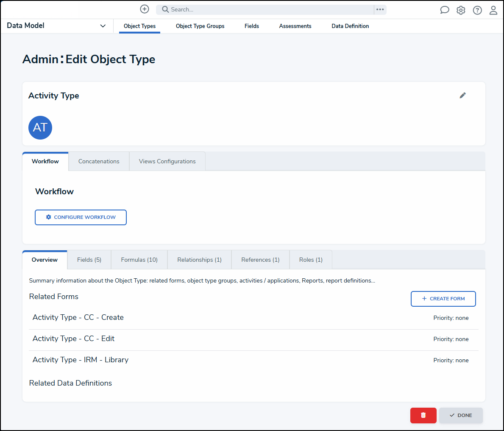Open the settings gear icon
The width and height of the screenshot is (504, 431).
[x=461, y=10]
